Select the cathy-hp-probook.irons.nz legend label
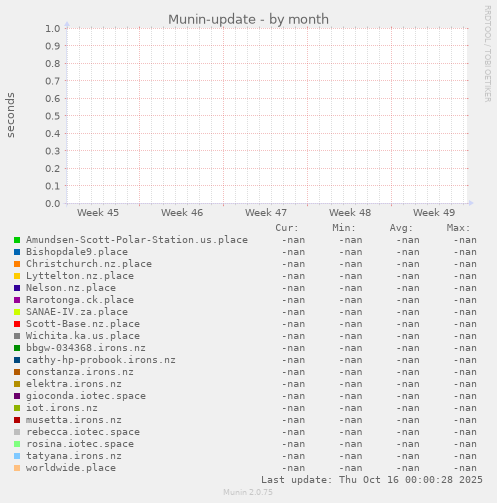This screenshot has height=503, width=497. (101, 360)
